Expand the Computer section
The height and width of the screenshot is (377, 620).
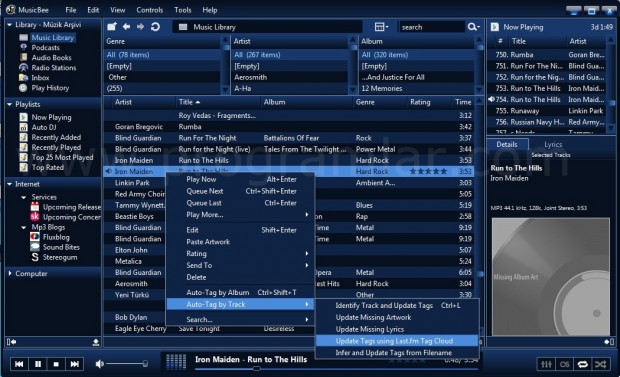tap(10, 273)
